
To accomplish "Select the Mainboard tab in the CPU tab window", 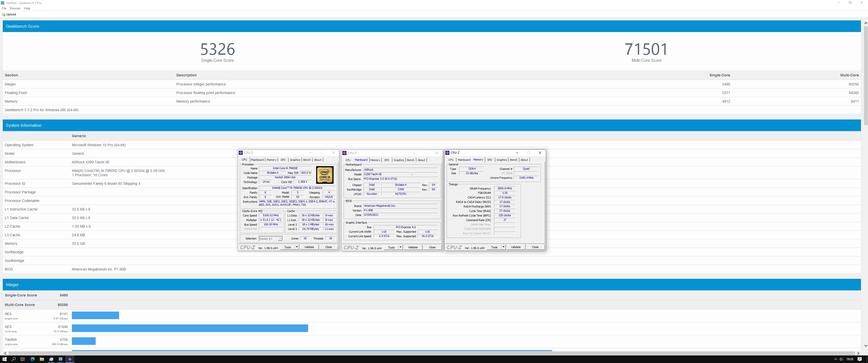I will [257, 160].
